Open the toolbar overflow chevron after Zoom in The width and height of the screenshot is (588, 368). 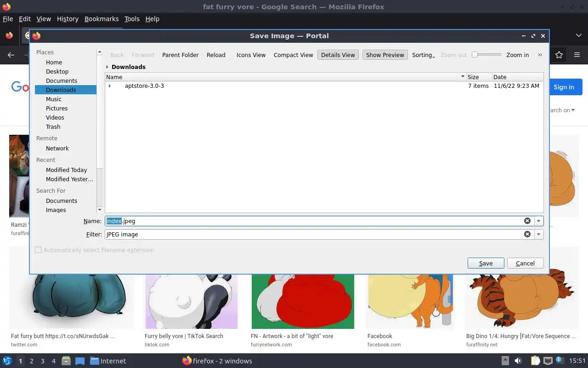(x=540, y=55)
